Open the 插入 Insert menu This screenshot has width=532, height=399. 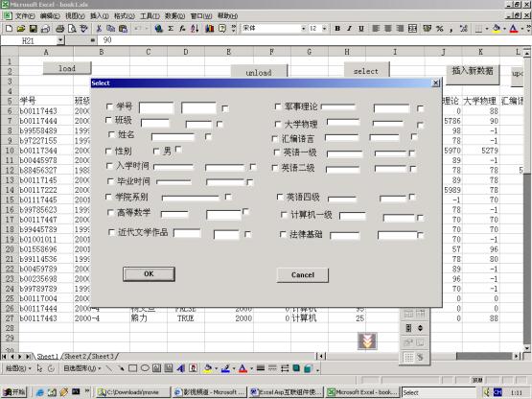(x=99, y=16)
